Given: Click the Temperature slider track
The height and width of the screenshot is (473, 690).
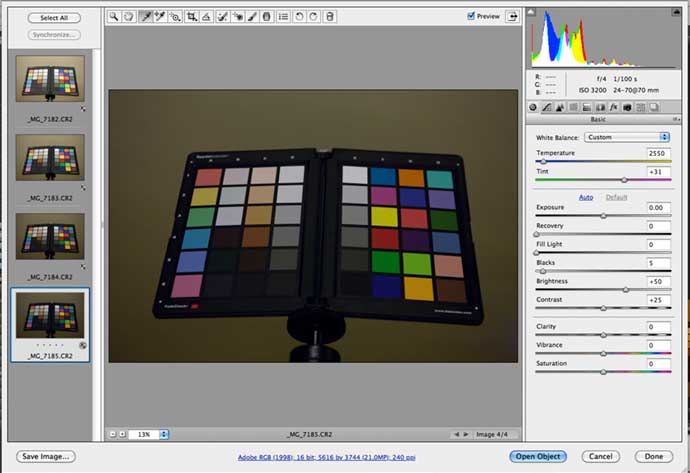Looking at the screenshot, I should 603,161.
